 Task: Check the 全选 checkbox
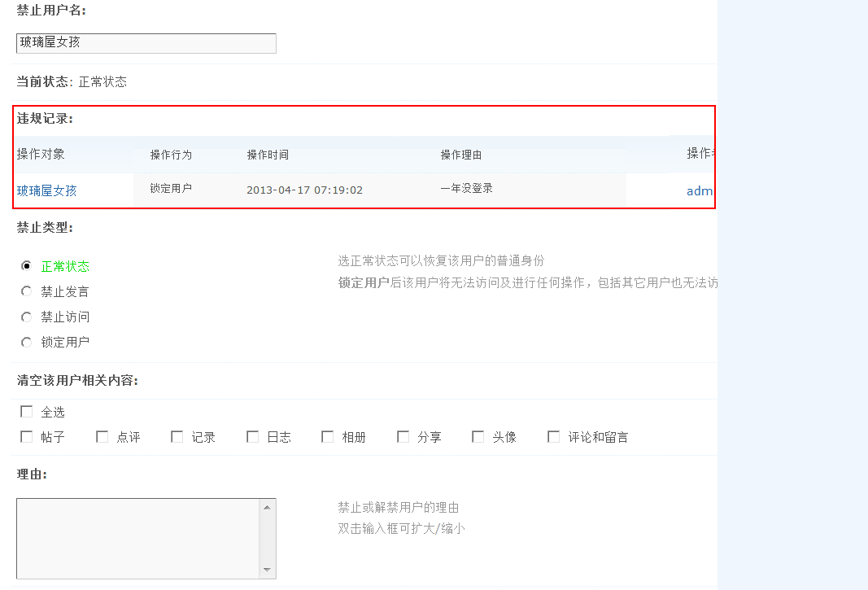coord(26,411)
